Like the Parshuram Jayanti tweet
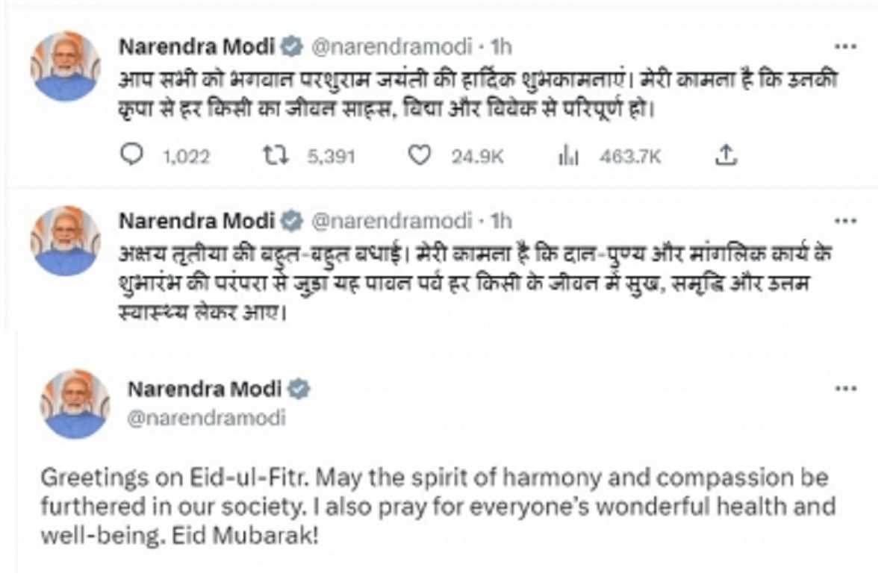 420,156
